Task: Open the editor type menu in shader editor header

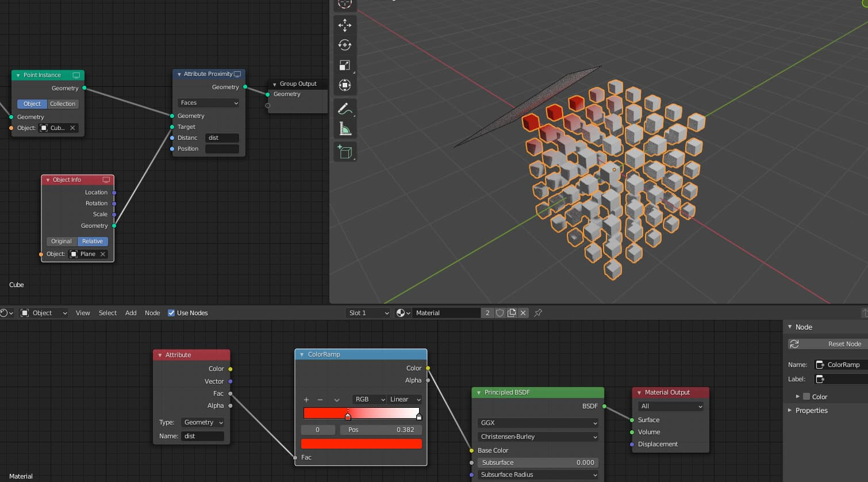Action: [x=6, y=313]
